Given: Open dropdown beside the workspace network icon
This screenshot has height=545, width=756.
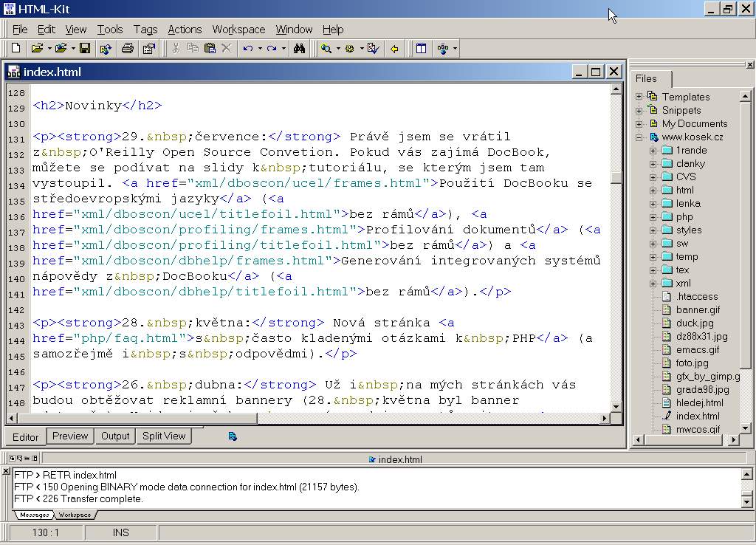Looking at the screenshot, I should click(455, 48).
